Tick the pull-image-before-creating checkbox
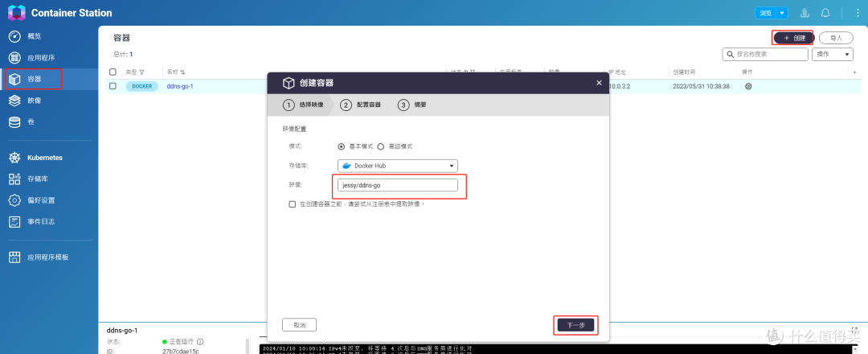868x354 pixels. click(293, 204)
